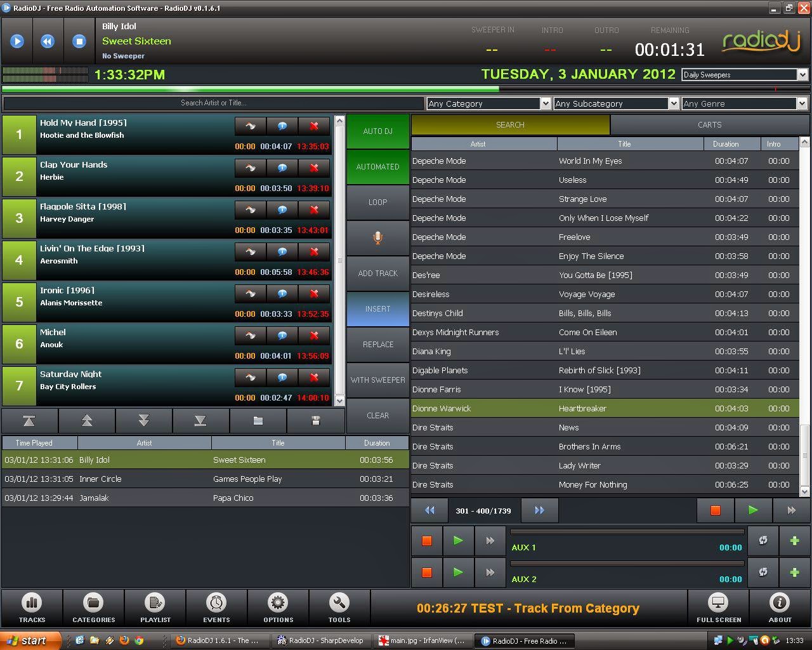812x650 pixels.
Task: Open the PLAYLIST builder
Action: 155,607
